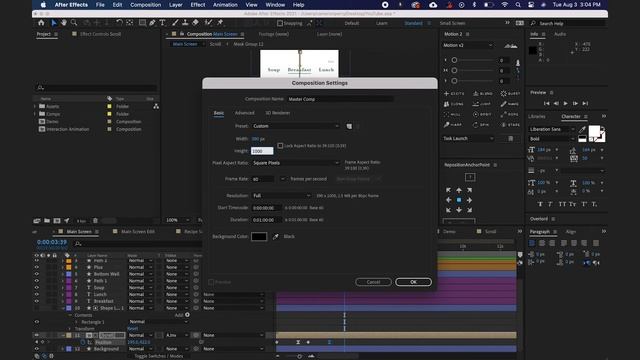Toggle the Preview checkbox in dialog
640x360 pixels.
point(211,282)
